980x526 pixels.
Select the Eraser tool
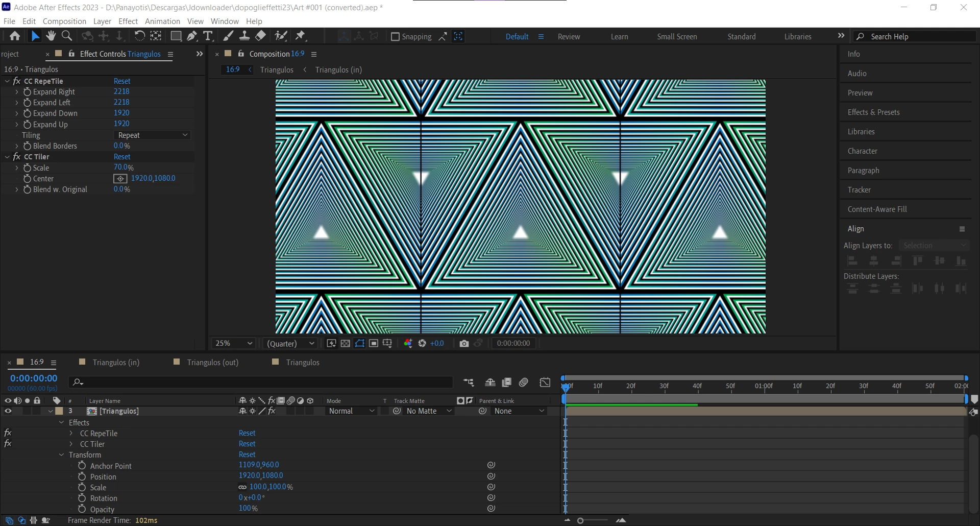point(261,36)
